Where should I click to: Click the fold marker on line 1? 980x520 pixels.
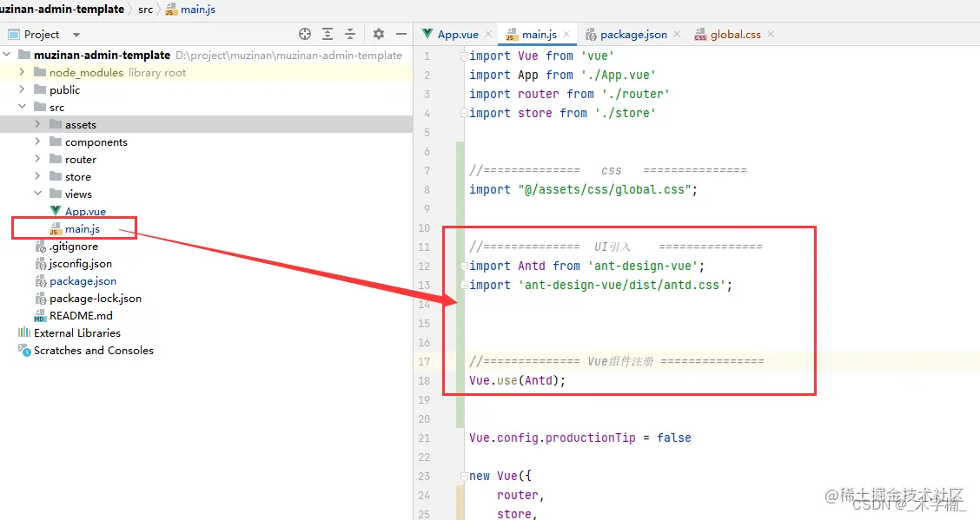point(464,56)
